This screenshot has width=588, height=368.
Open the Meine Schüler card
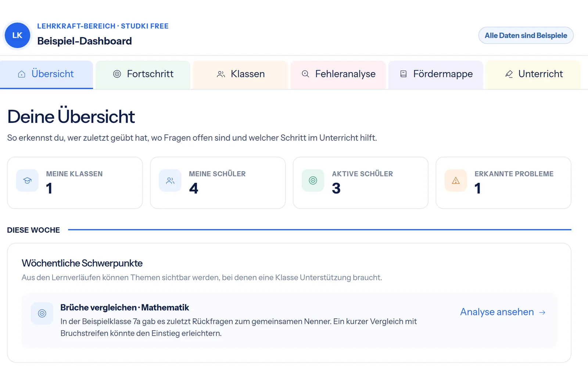[218, 183]
